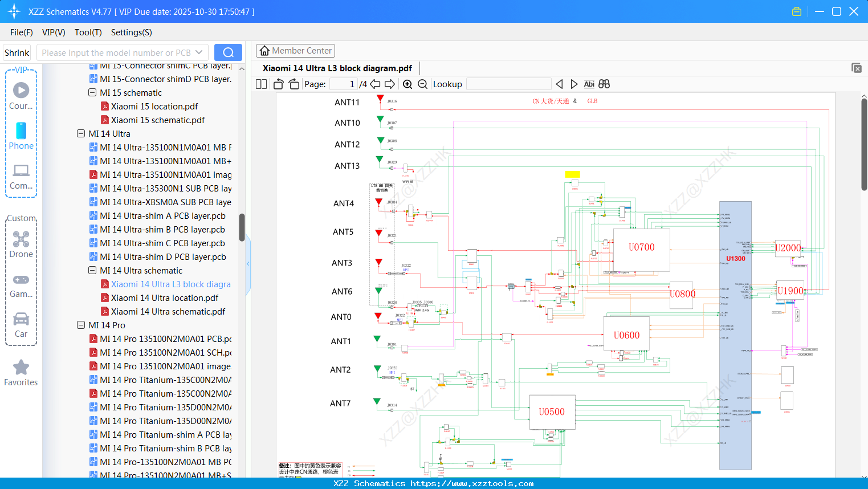Screen dimensions: 868x489
Task: Rotate the schematic clockwise
Action: click(293, 84)
